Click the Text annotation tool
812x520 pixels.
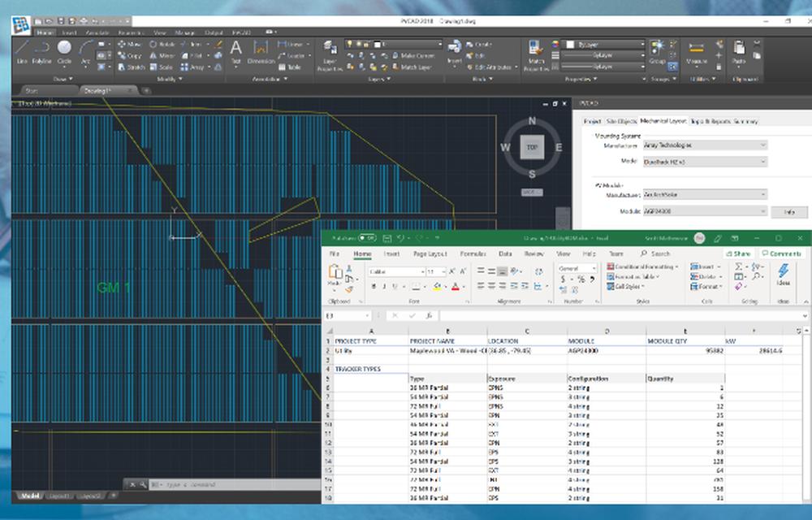(235, 52)
